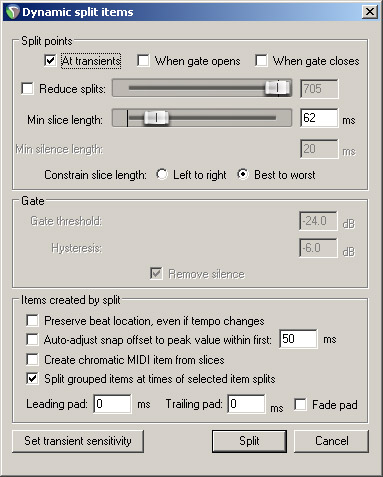Uncheck Split grouped items option
This screenshot has height=477, width=383.
point(32,379)
